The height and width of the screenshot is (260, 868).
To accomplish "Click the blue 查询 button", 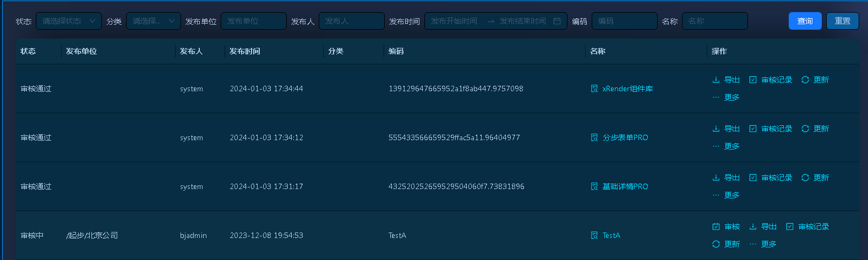I will click(x=805, y=21).
